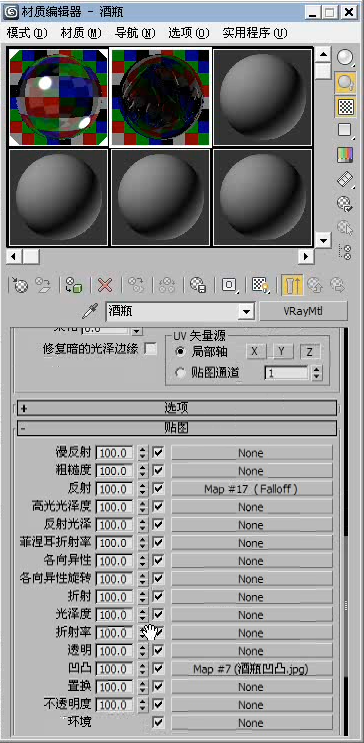Pick material with the eyedropper icon
Screen dimensions: 364x743
click(x=90, y=311)
